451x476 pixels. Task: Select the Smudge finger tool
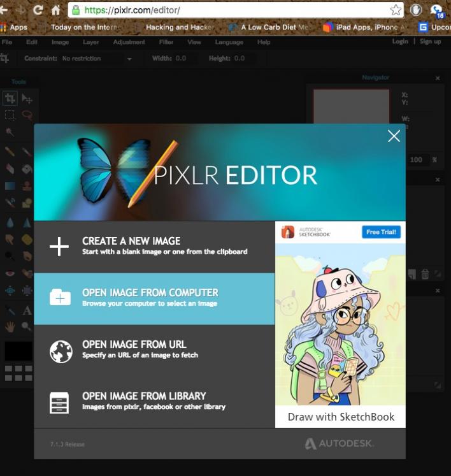(x=10, y=240)
